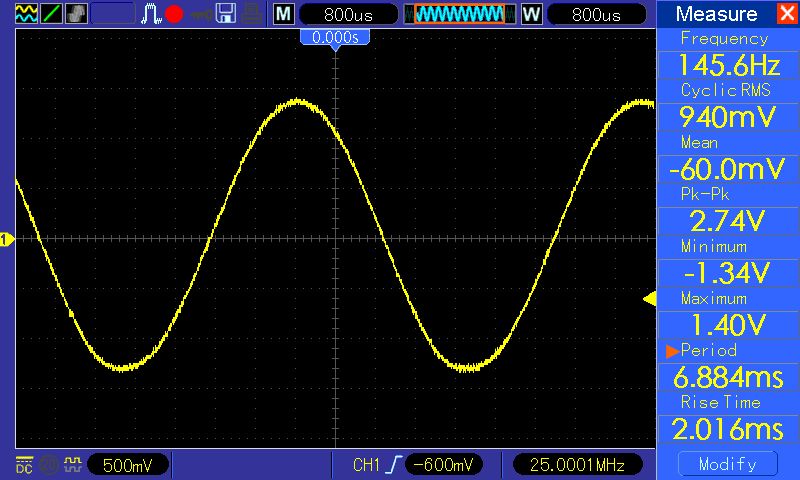Click the Pk-Pk measurement label
Screen dimensions: 800x480
[705, 194]
